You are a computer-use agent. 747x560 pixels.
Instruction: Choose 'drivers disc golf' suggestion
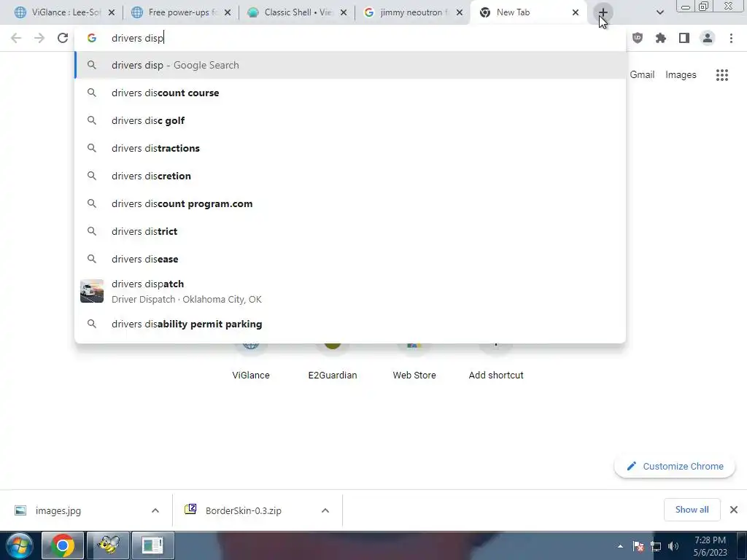coord(350,120)
